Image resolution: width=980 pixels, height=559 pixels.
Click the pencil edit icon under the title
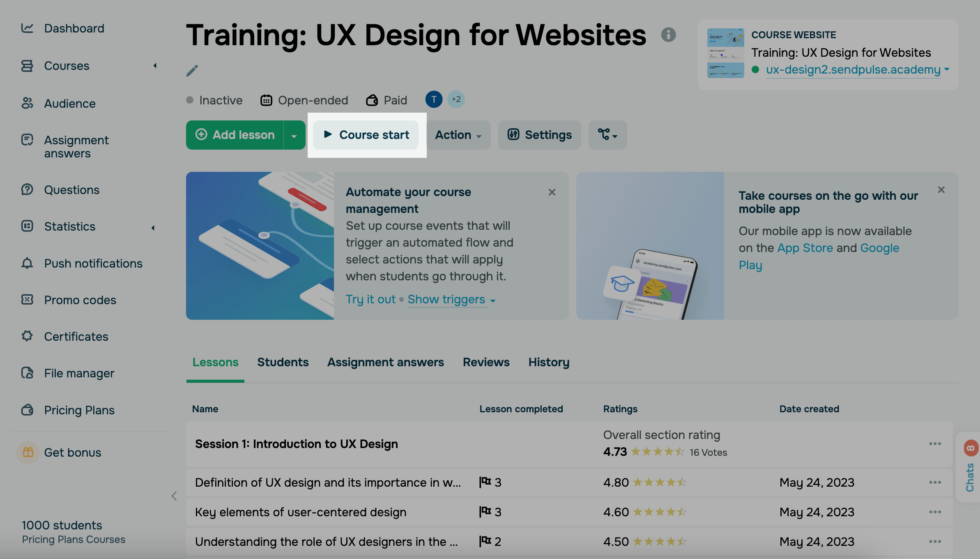click(192, 71)
